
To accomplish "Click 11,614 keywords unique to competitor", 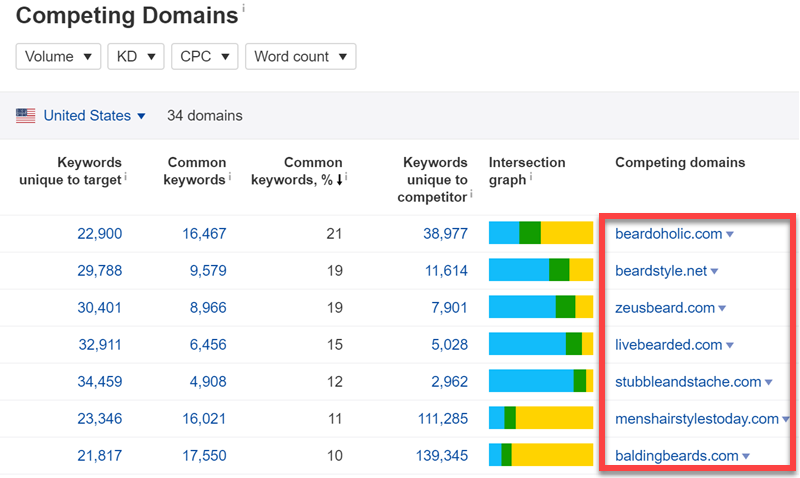I will pyautogui.click(x=446, y=271).
